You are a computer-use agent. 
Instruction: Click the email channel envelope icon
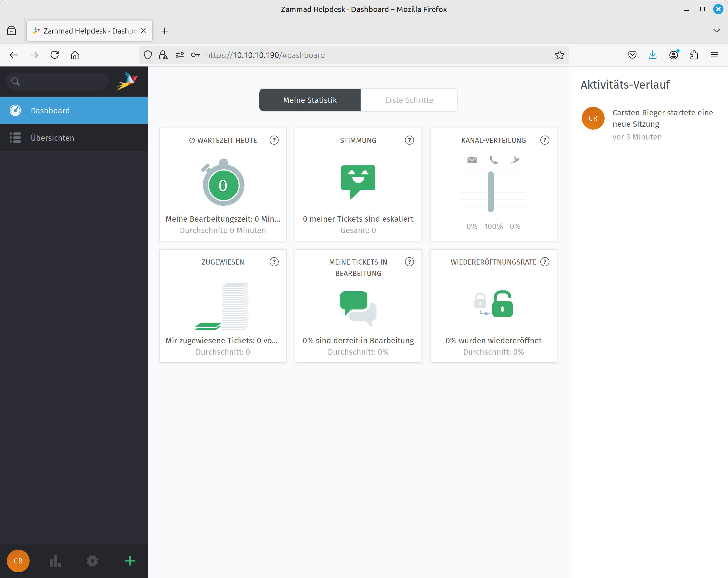(472, 160)
